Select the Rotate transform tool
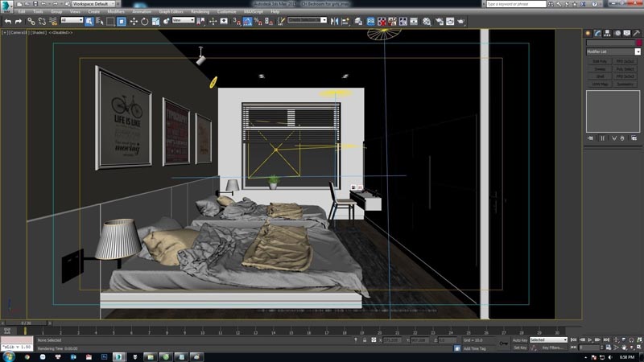 tap(145, 21)
